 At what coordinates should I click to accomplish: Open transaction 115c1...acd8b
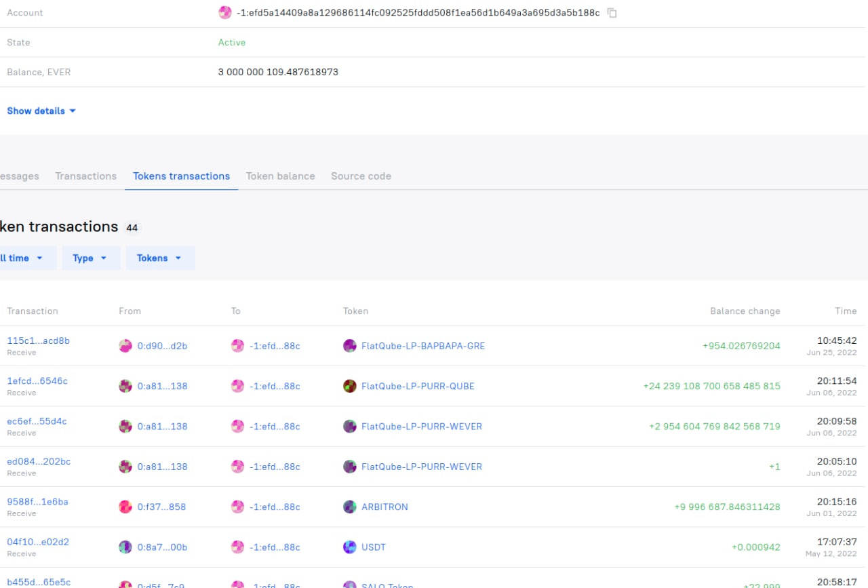coord(38,340)
